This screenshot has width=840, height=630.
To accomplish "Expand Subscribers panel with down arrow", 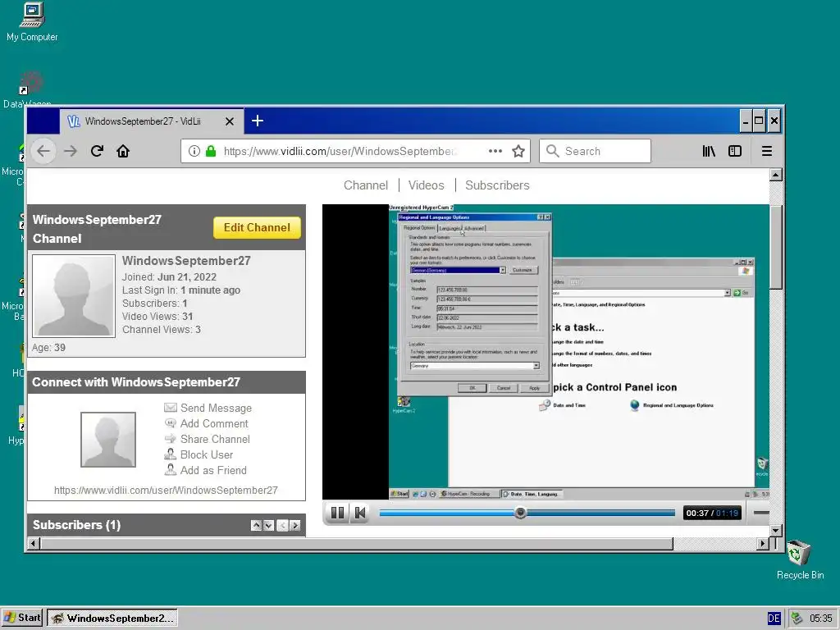I will click(269, 526).
